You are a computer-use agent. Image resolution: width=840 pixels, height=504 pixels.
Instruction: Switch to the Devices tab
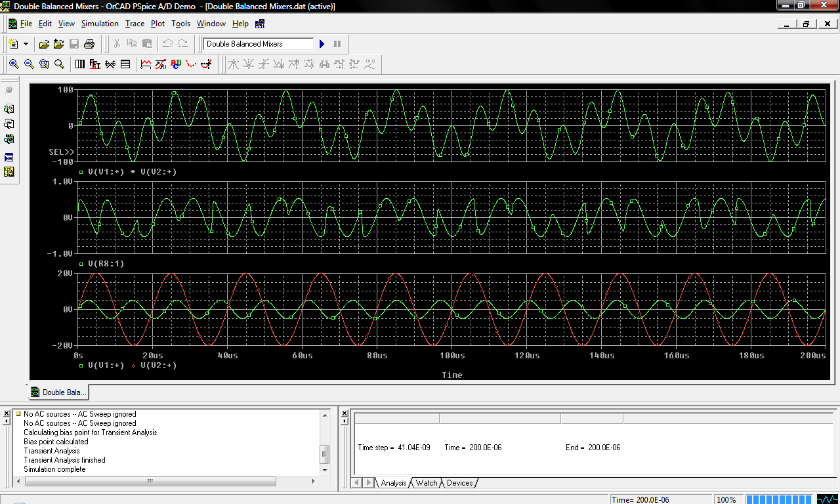459,483
